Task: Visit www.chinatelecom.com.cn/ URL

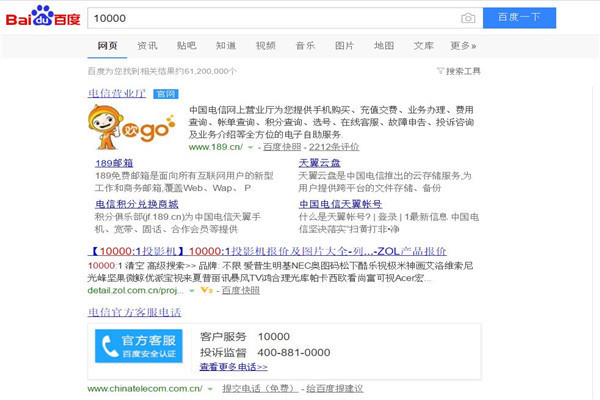Action: point(145,389)
